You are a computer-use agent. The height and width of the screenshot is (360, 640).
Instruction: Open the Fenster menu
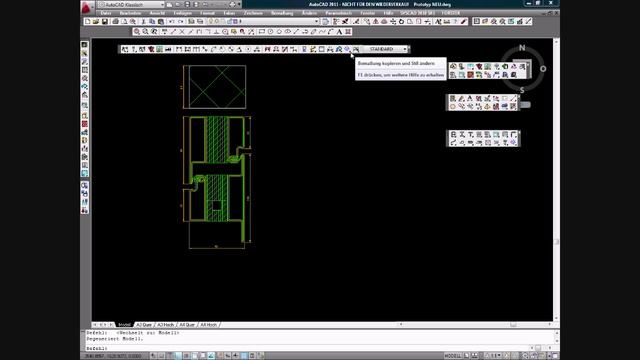pos(367,13)
